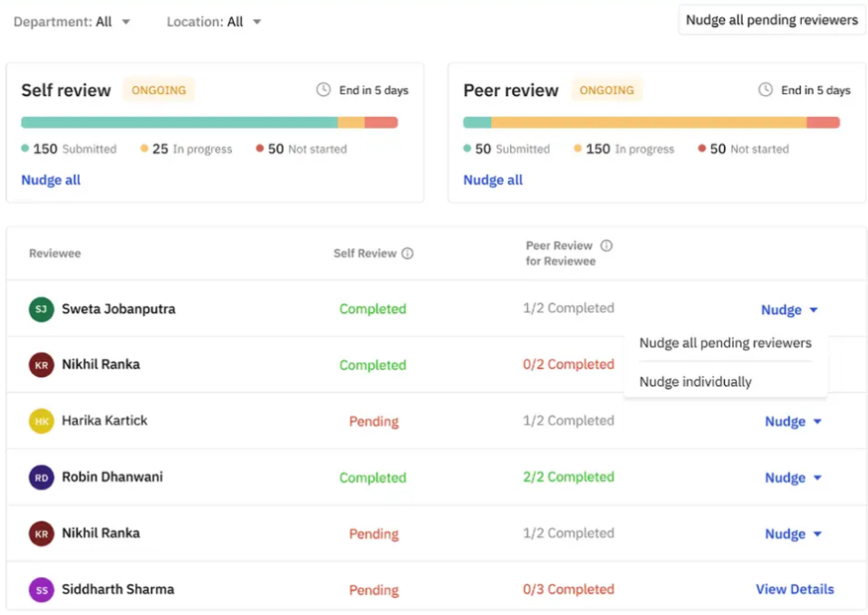868x615 pixels.
Task: Open the Nudge dropdown for Harika Kartick
Action: pos(793,421)
